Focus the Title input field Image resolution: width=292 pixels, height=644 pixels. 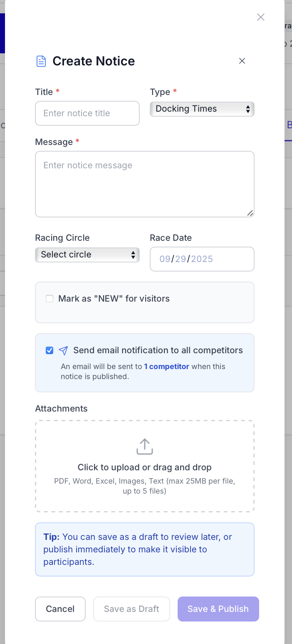click(87, 113)
